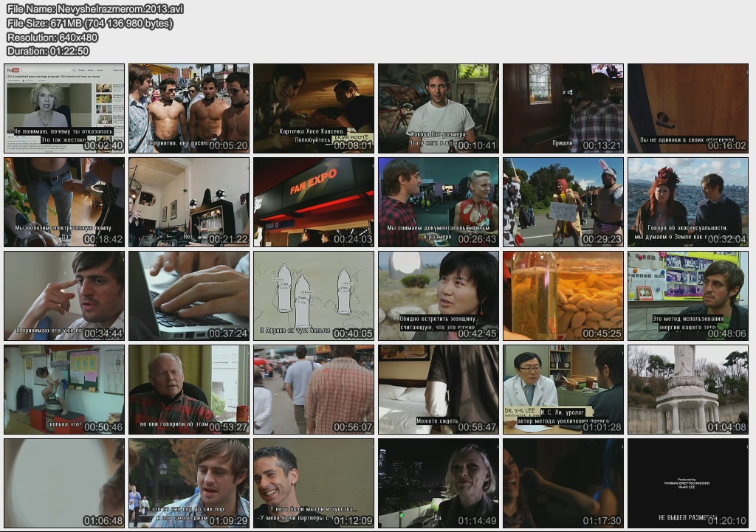Select the closing credits frame at 01:20:10
This screenshot has width=756, height=532.
688,483
